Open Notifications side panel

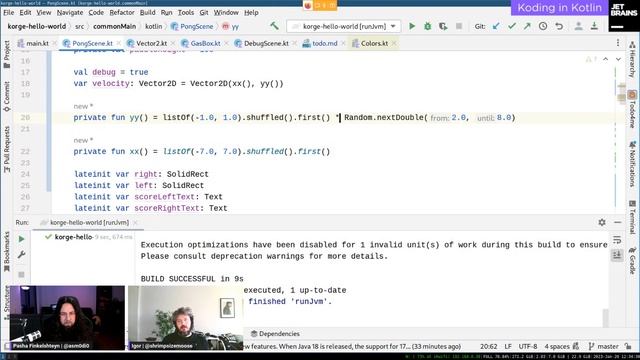pos(632,163)
